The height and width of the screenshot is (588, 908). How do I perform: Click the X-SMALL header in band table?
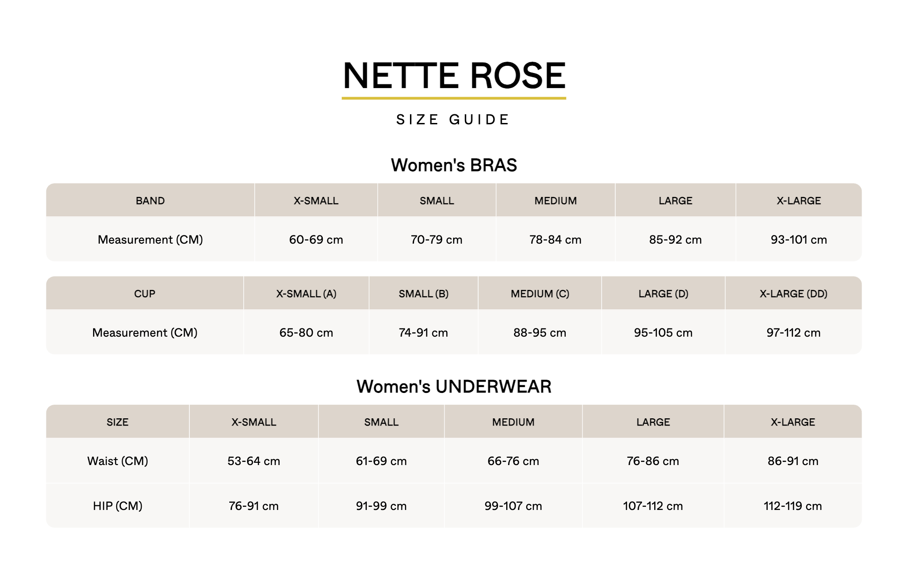coord(316,201)
